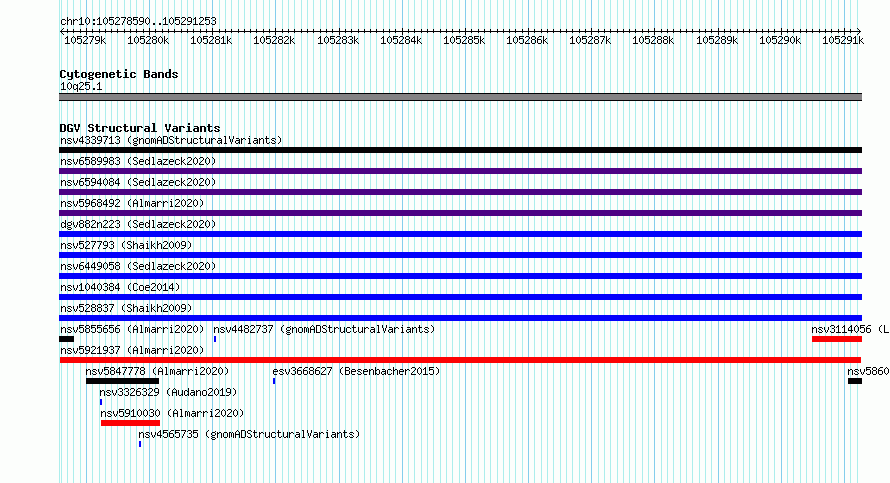Click the nsv3114056 variant label
890x483 pixels.
coord(850,329)
